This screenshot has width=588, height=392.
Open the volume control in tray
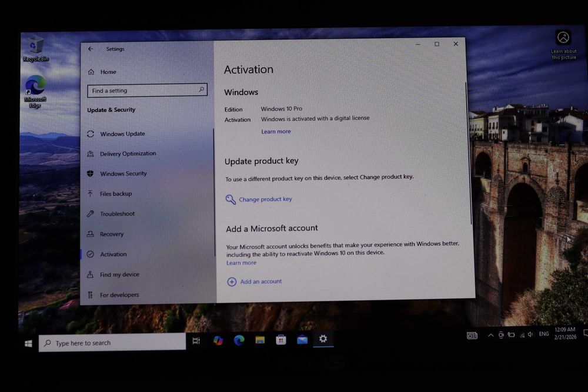click(530, 334)
